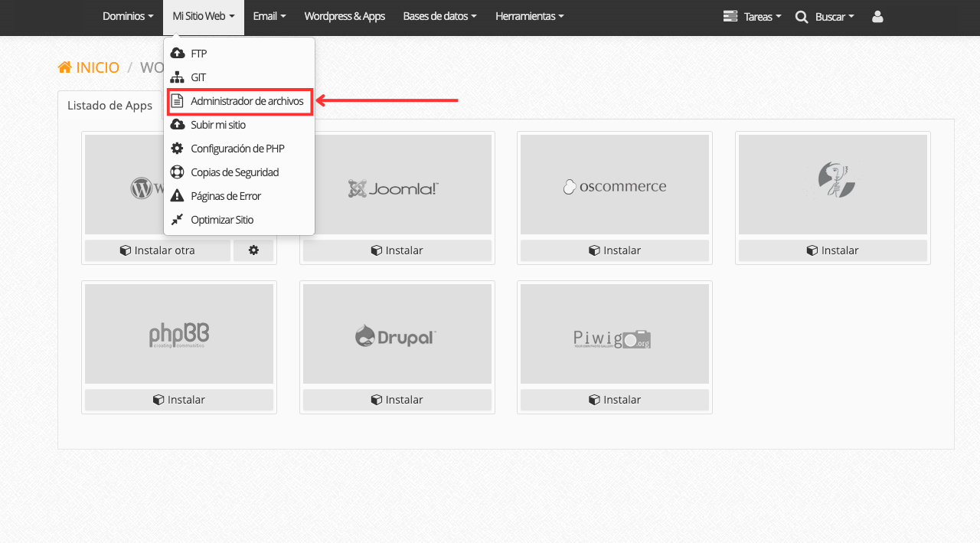This screenshot has height=543, width=980.
Task: Open the Tareas dropdown
Action: point(753,16)
